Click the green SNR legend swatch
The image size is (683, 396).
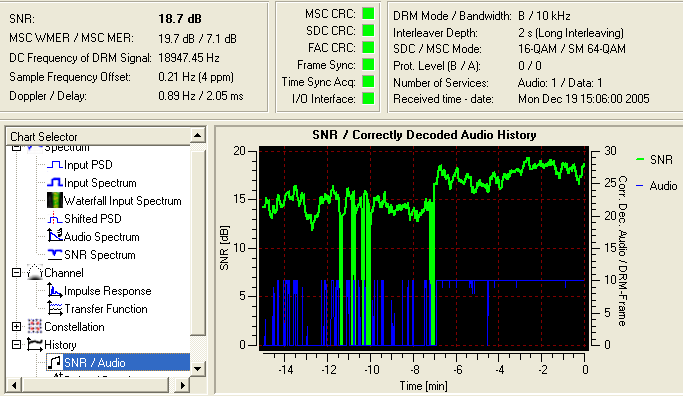(640, 160)
